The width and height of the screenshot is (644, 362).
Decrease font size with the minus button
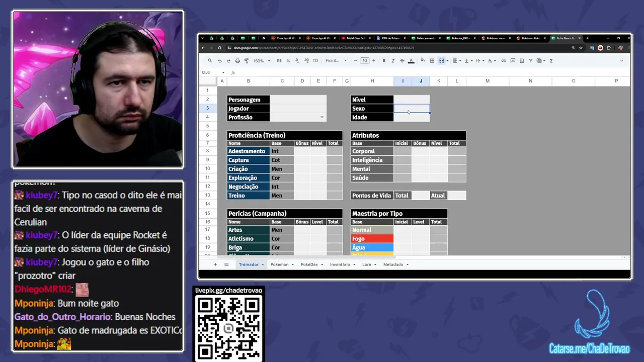(355, 61)
